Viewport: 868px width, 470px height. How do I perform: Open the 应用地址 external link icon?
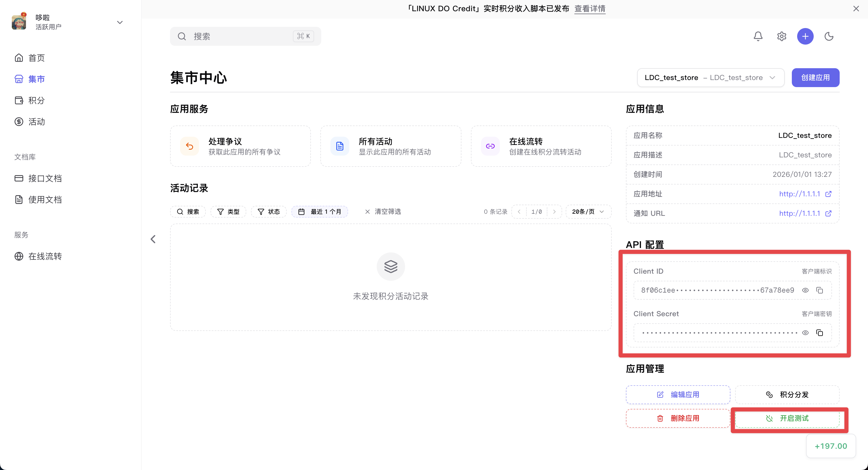coord(828,194)
